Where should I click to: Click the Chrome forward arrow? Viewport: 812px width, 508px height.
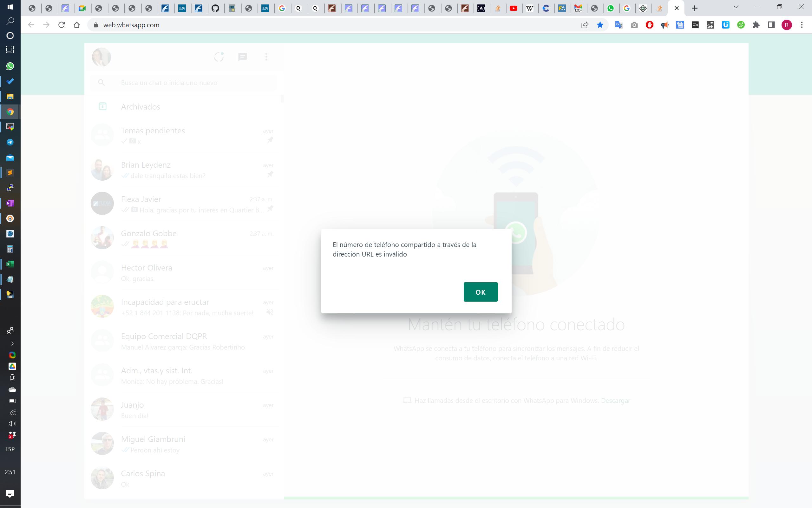click(46, 25)
